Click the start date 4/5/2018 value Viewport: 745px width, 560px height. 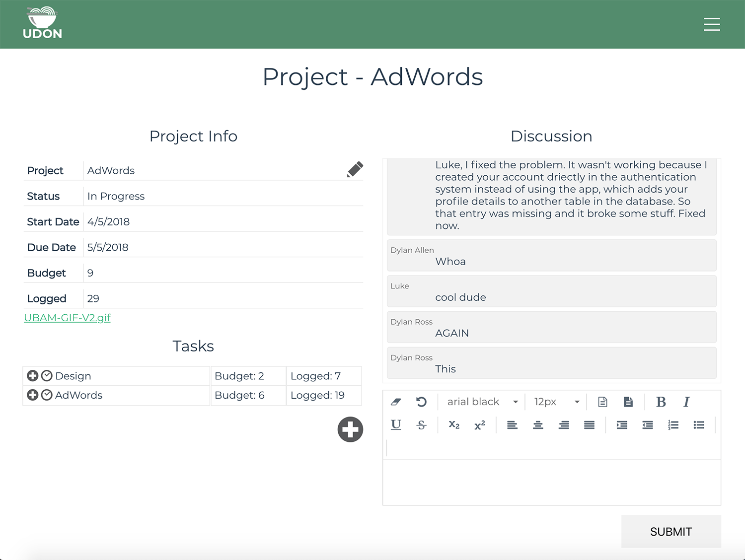(x=108, y=221)
